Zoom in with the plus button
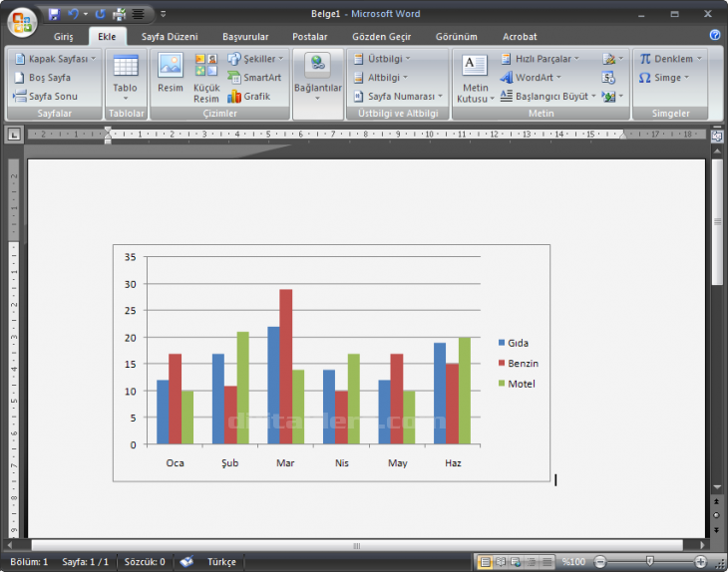The height and width of the screenshot is (572, 728). tap(700, 562)
